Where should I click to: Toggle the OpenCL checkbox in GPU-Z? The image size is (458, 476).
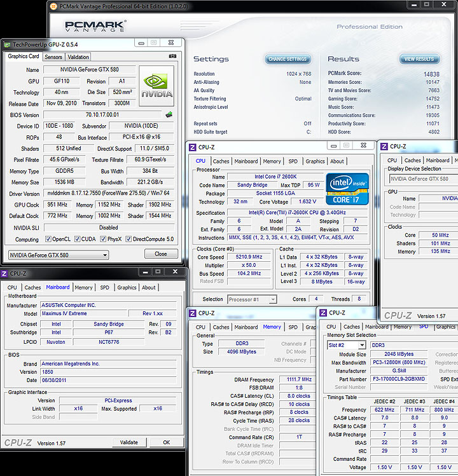click(48, 239)
